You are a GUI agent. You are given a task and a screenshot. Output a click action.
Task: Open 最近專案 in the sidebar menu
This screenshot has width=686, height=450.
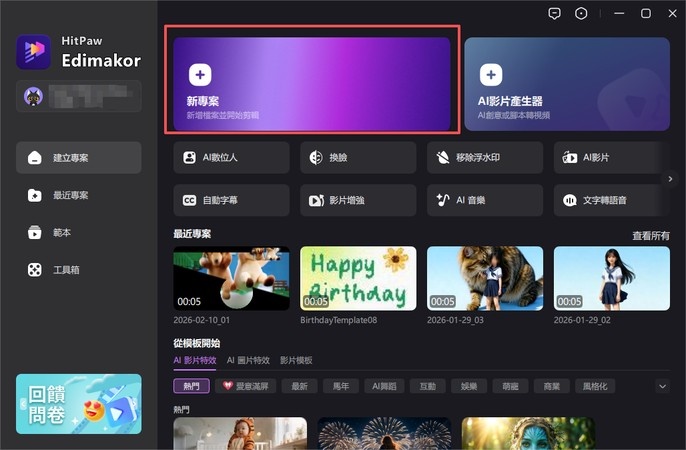tap(79, 195)
